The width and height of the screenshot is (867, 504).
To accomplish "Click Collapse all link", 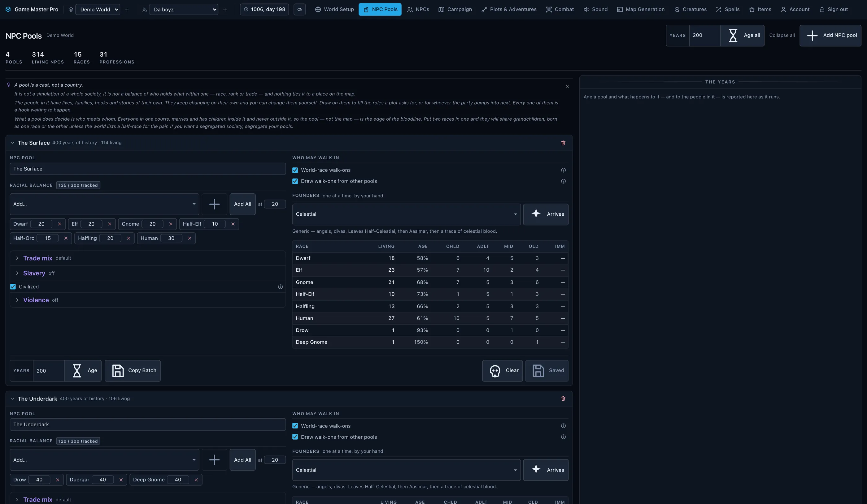I will pyautogui.click(x=782, y=35).
